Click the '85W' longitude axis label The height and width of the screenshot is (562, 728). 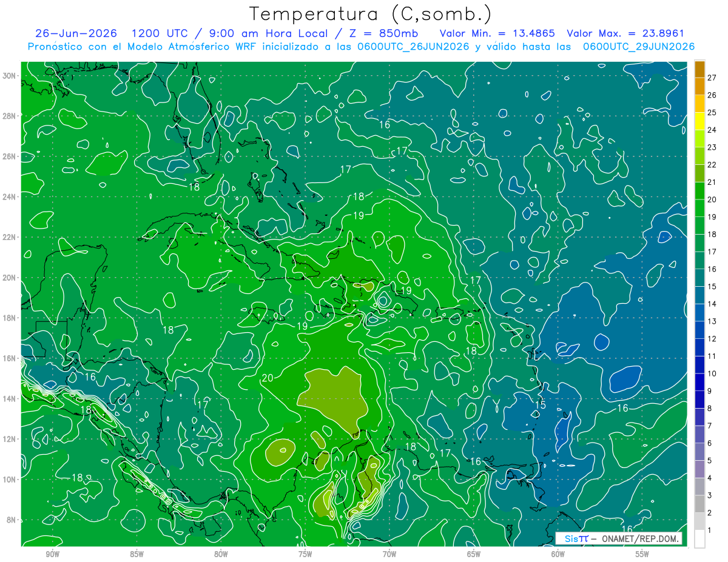(137, 554)
